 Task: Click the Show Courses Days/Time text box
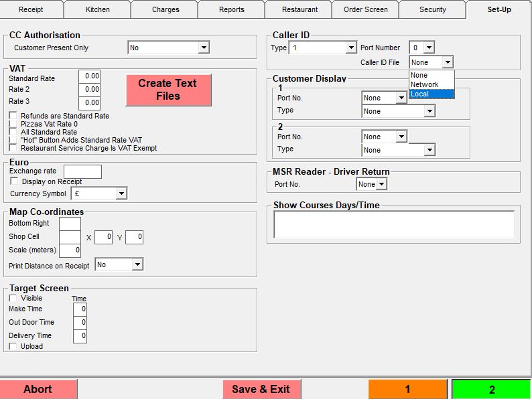pyautogui.click(x=393, y=224)
